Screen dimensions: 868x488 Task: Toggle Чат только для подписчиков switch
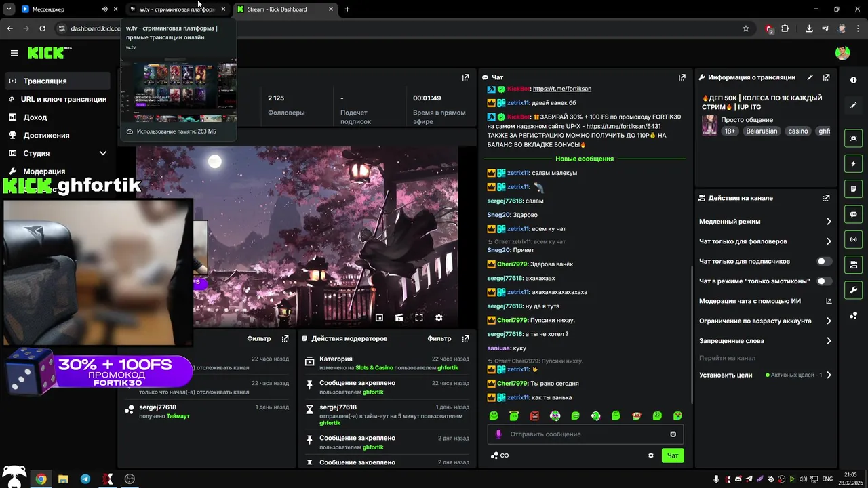point(824,261)
